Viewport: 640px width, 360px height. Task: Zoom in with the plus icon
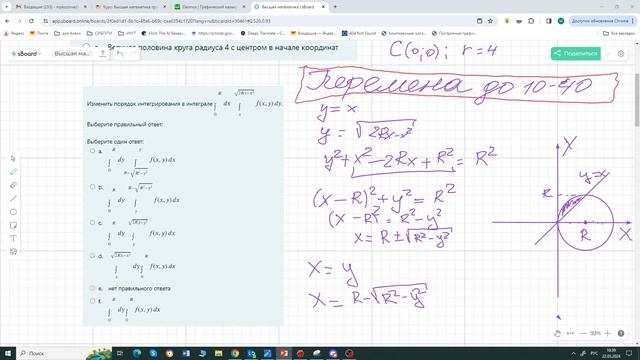click(608, 333)
